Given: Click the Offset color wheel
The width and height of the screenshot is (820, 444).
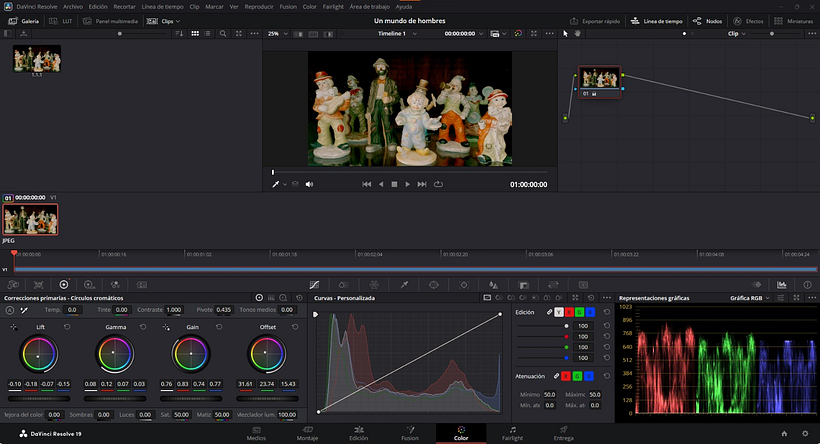Looking at the screenshot, I should coord(266,355).
